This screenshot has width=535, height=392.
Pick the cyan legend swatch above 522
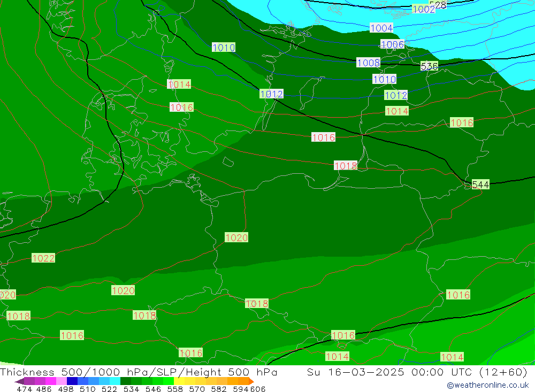point(115,381)
